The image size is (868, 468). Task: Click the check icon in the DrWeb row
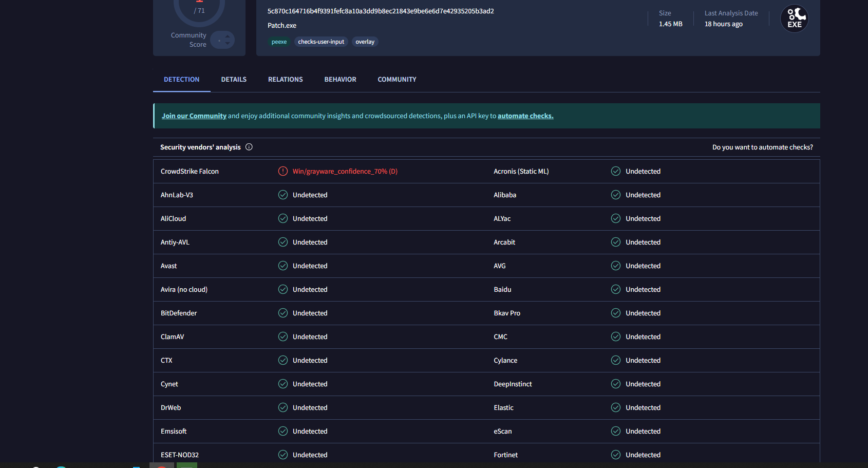283,407
